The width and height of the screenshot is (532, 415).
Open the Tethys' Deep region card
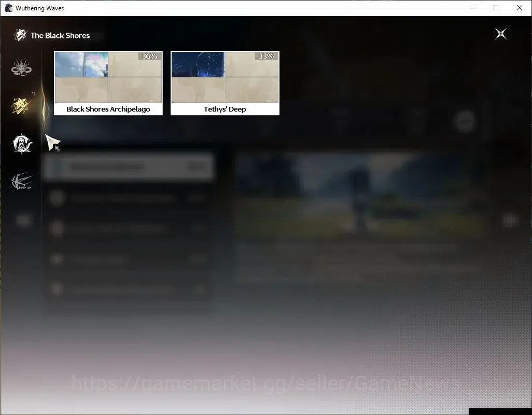point(225,83)
